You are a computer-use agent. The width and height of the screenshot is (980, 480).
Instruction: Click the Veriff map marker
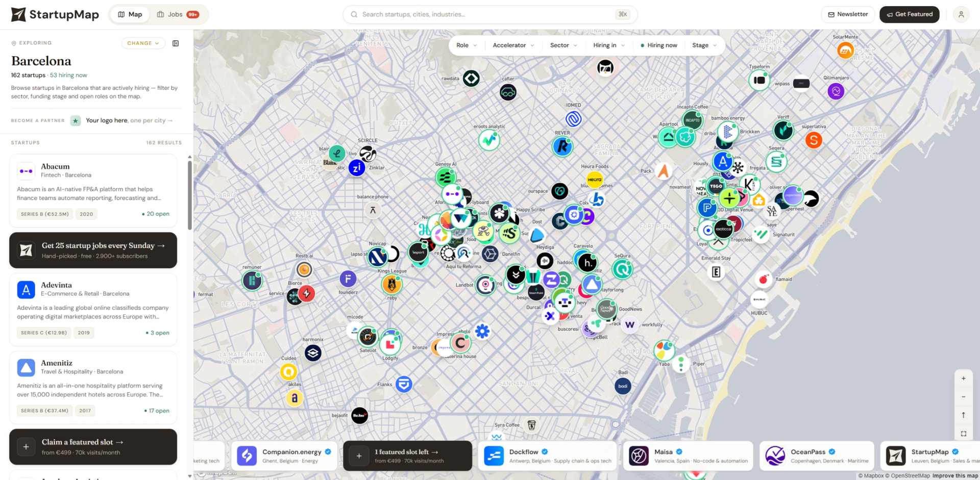(783, 131)
